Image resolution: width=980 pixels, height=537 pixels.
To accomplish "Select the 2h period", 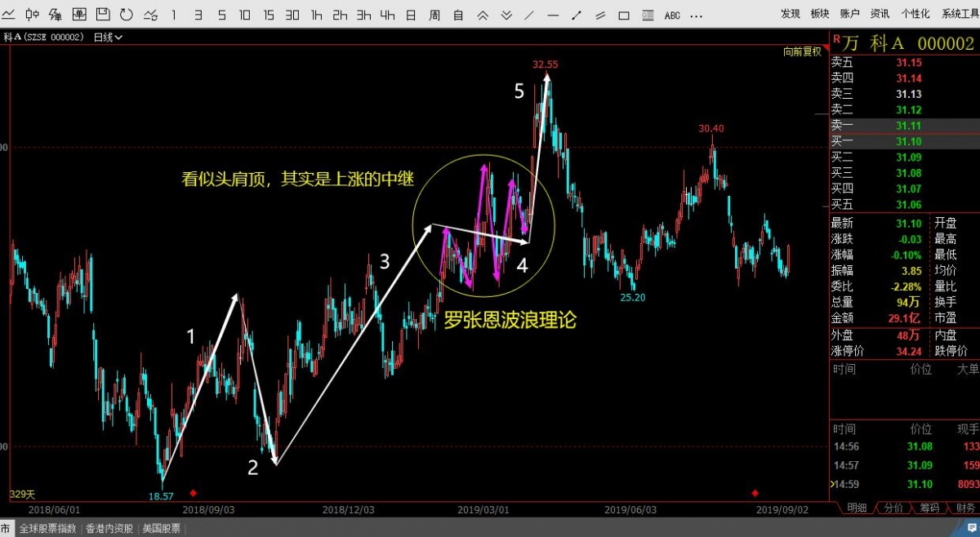I will [340, 15].
